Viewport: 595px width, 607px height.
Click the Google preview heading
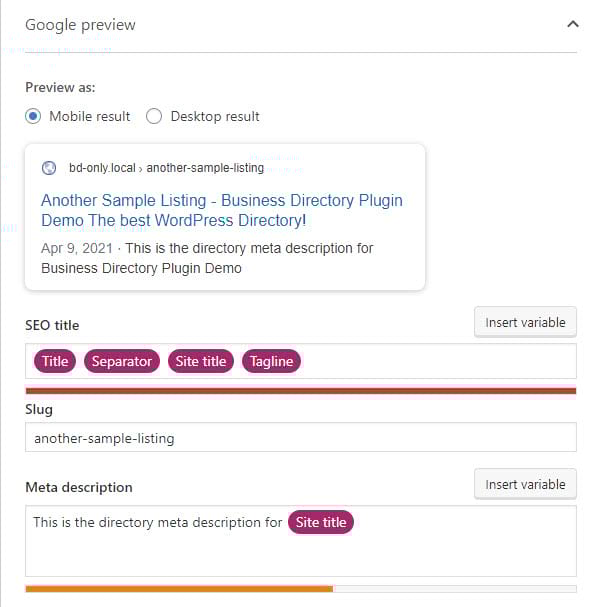click(81, 25)
